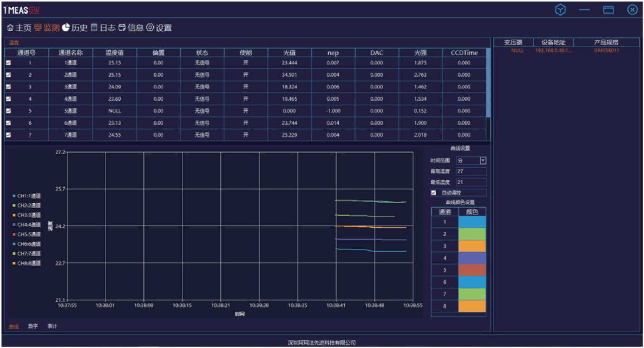The height and width of the screenshot is (348, 644).
Task: Go to the 主页 home icon
Action: pos(10,28)
